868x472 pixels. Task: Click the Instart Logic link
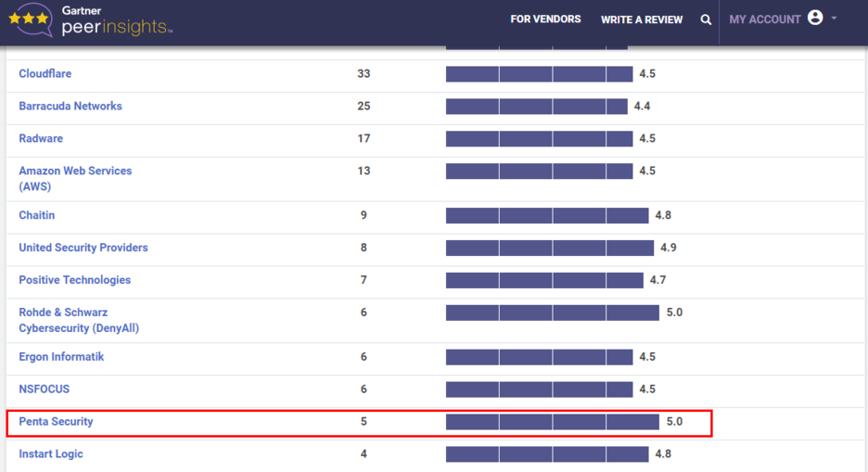tap(51, 453)
